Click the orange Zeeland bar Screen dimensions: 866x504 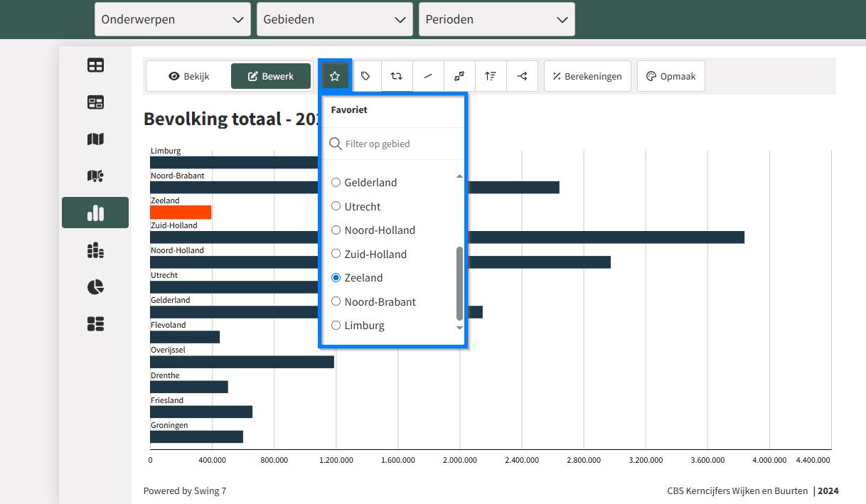tap(181, 212)
